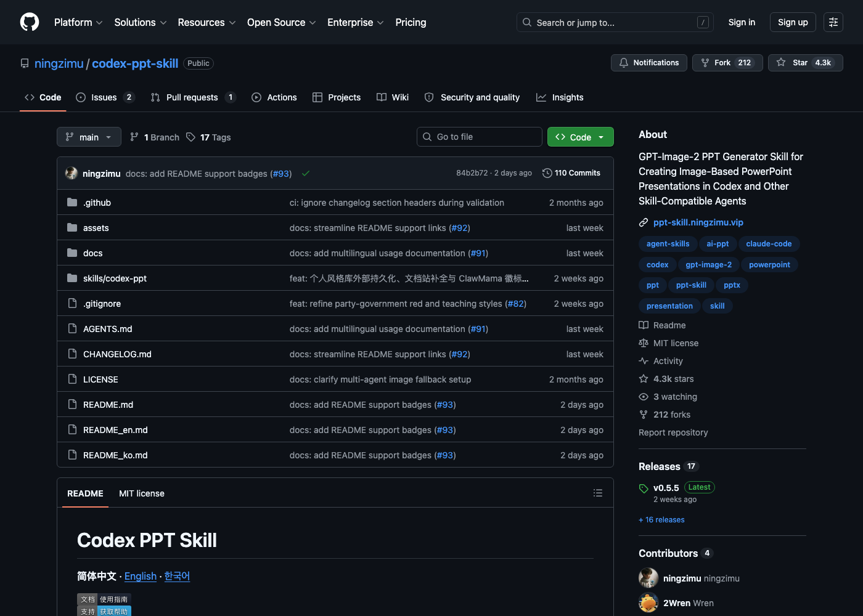Click the outline list icon in README header

tap(598, 493)
